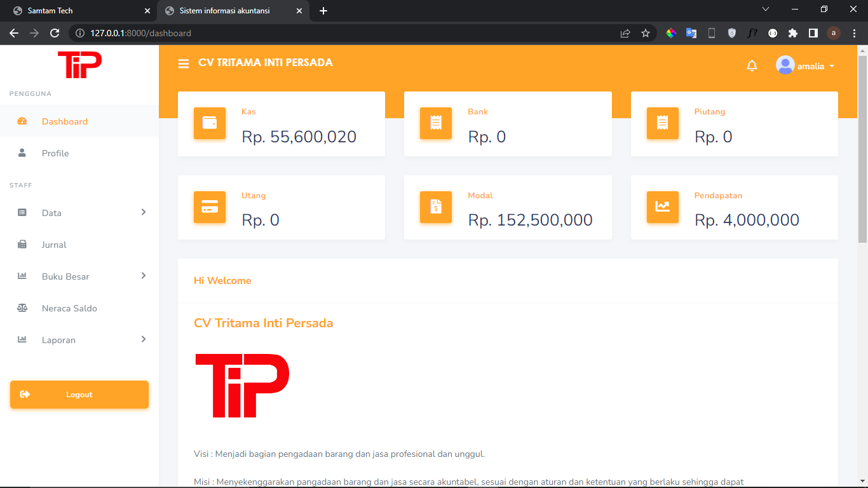This screenshot has height=488, width=868.
Task: Click the Neraca Saldo balance scale icon
Action: tap(22, 308)
